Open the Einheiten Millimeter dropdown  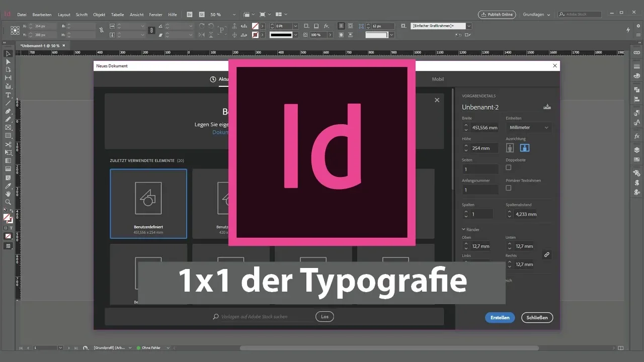click(x=529, y=128)
